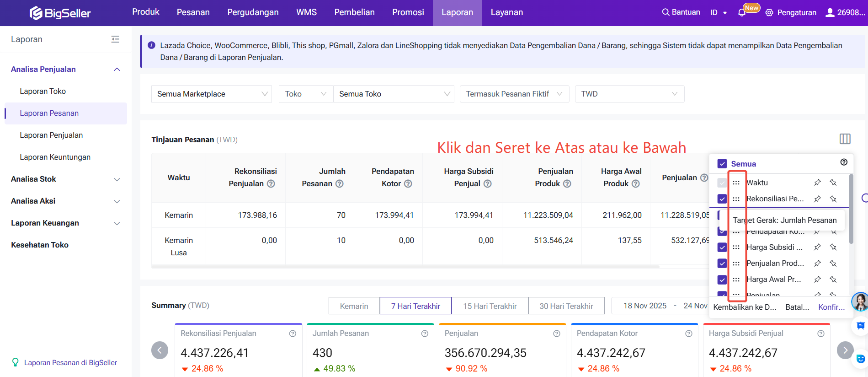The height and width of the screenshot is (377, 868).
Task: Expand the Analisa Stok section
Action: point(65,179)
